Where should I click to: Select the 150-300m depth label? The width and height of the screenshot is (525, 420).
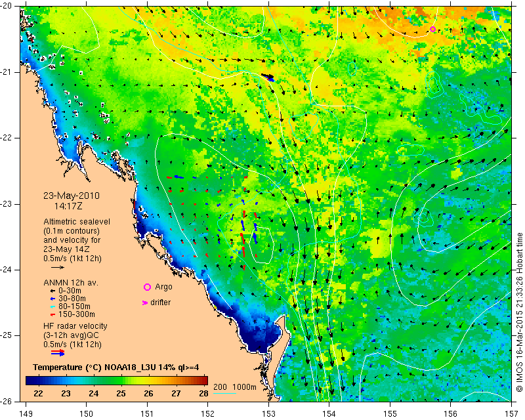[x=77, y=314]
